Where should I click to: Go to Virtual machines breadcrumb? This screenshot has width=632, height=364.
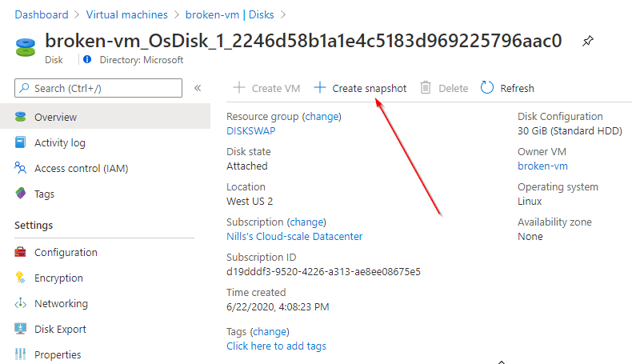[x=126, y=14]
